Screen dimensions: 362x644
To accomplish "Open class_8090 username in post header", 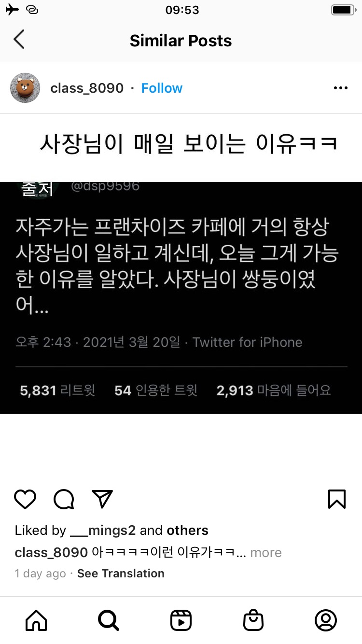I will (x=87, y=88).
